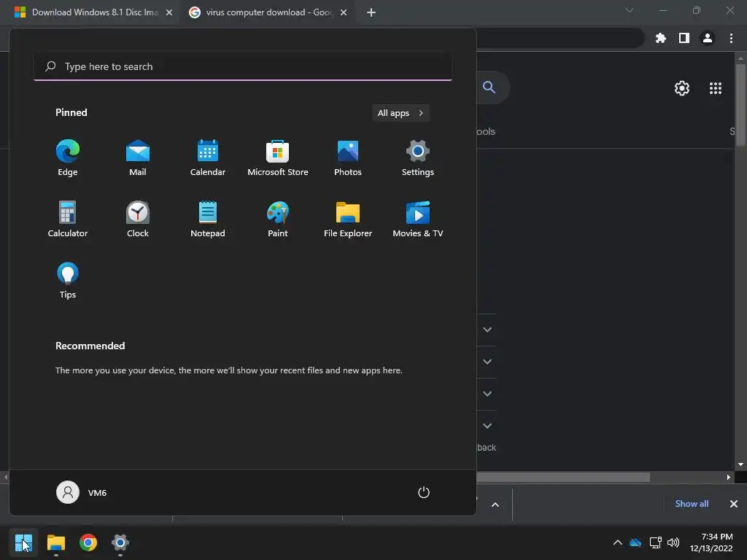Select the virus computer download Google tab
Image resolution: width=747 pixels, height=560 pixels.
tap(268, 12)
